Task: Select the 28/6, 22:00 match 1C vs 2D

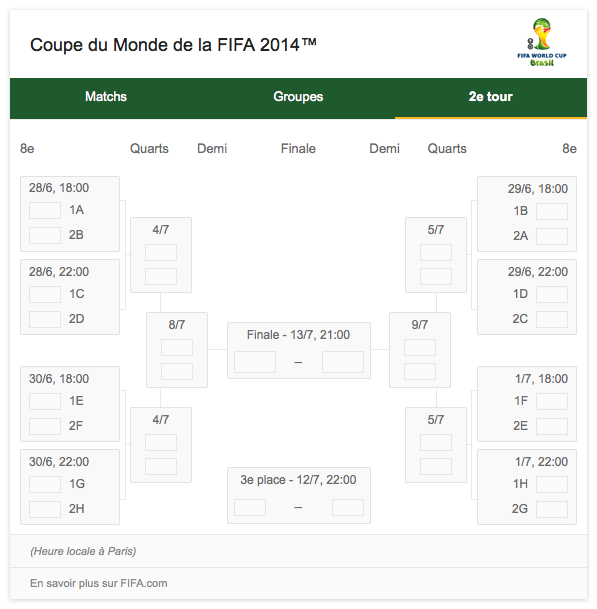Action: coord(70,297)
